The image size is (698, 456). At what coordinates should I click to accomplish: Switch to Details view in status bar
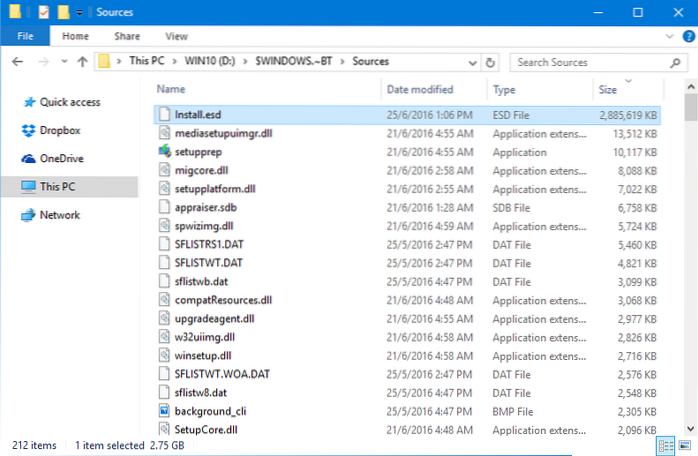(666, 445)
